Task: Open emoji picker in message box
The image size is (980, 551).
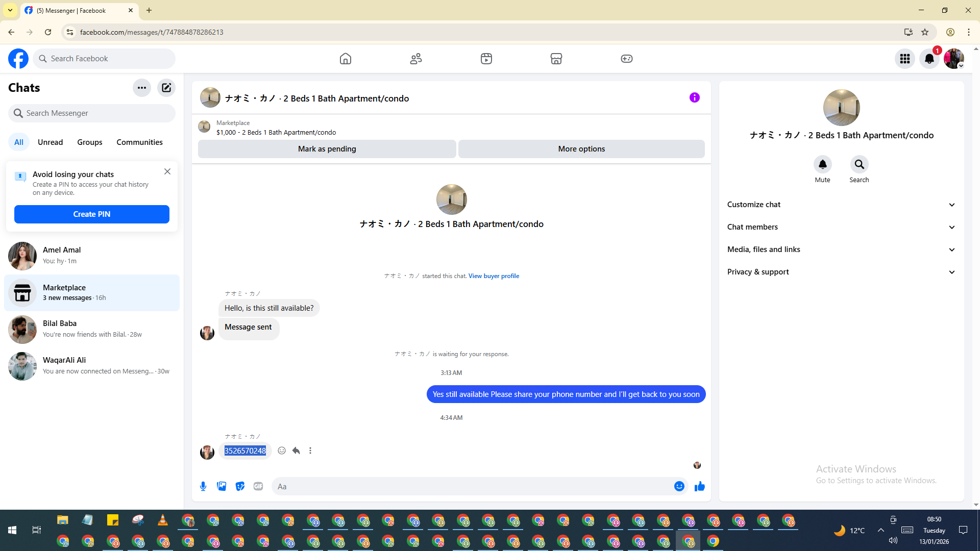Action: [x=679, y=486]
